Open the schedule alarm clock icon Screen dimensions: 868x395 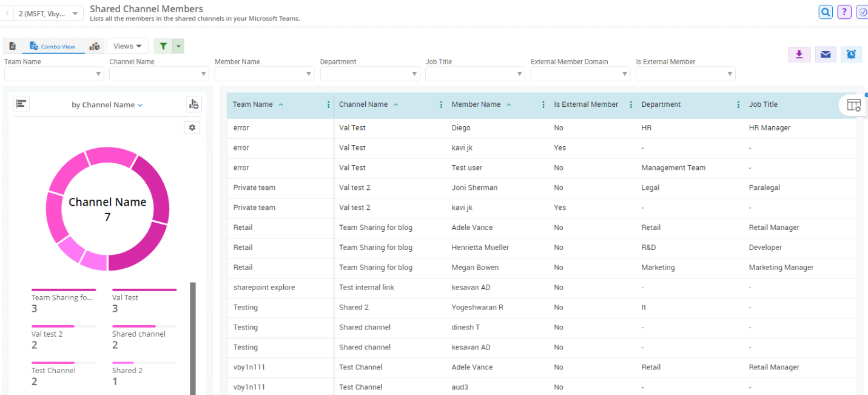coord(851,55)
